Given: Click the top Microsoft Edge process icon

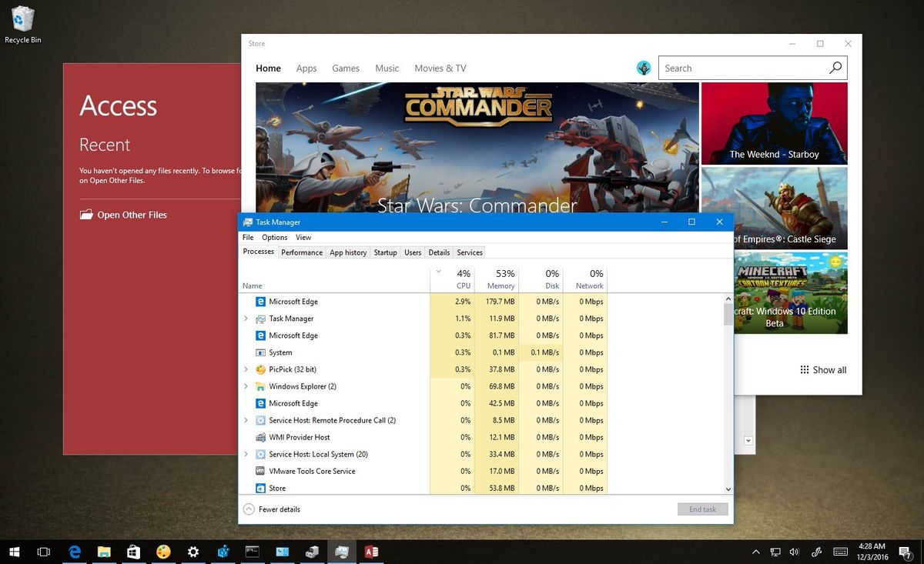Looking at the screenshot, I should [262, 302].
